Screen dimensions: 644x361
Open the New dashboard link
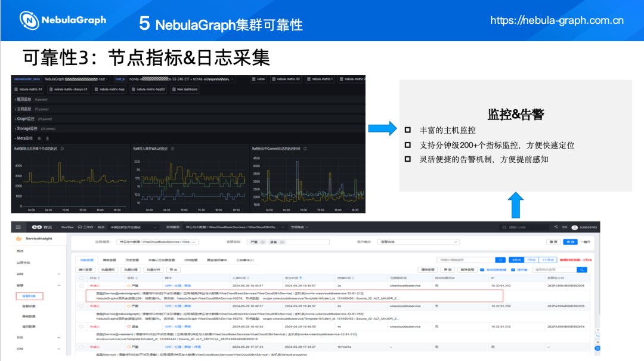185,90
